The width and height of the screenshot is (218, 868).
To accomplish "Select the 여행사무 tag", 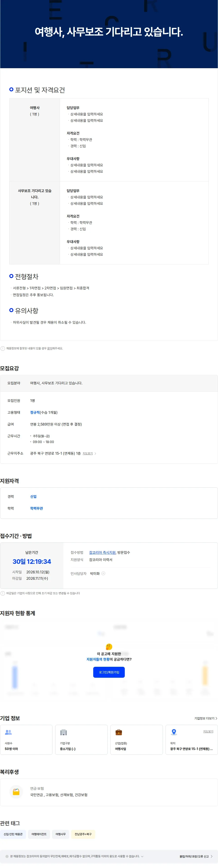I will tap(61, 834).
